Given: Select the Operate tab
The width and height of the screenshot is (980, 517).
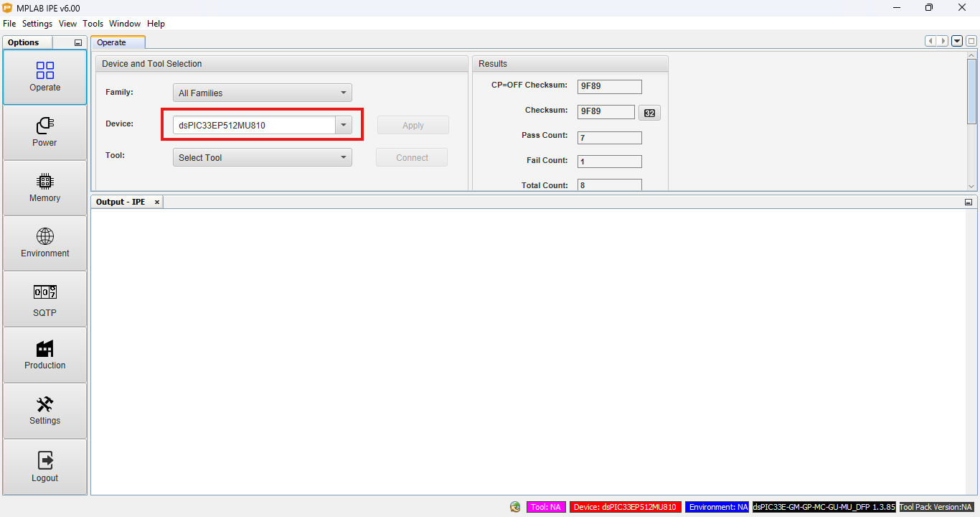Looking at the screenshot, I should coord(118,42).
